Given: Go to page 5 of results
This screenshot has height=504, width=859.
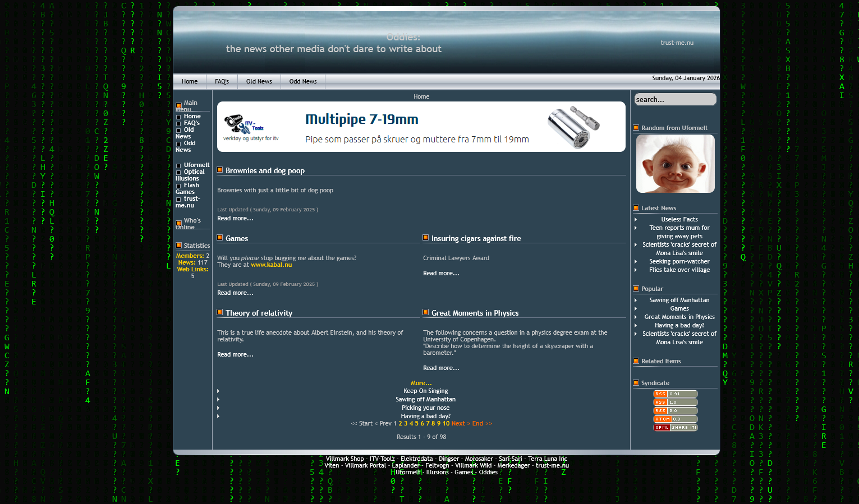Looking at the screenshot, I should point(416,424).
